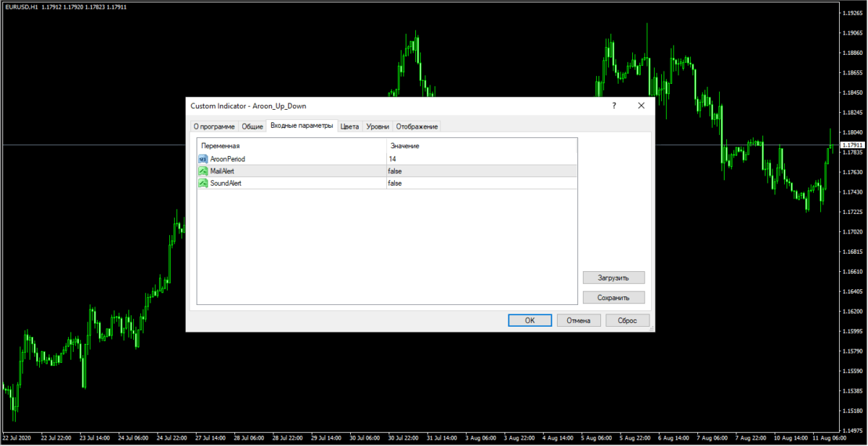Confirm with the OK button
The height and width of the screenshot is (446, 868).
pyautogui.click(x=529, y=320)
